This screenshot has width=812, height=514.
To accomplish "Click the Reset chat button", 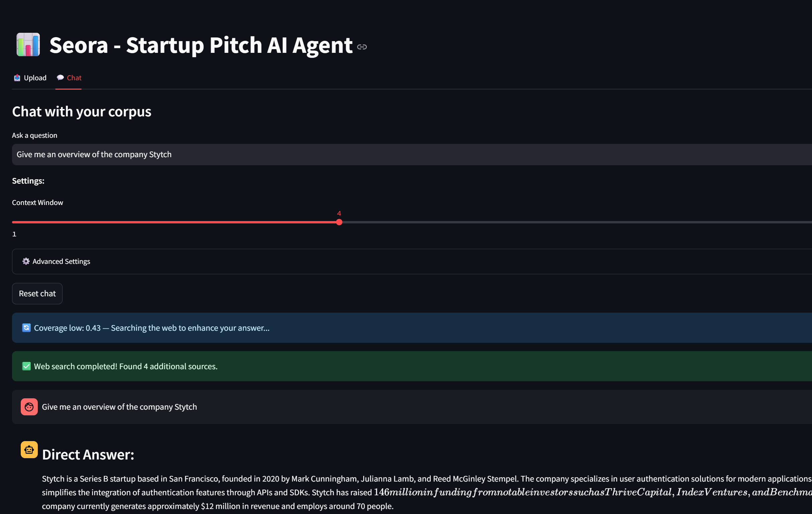I will [37, 293].
